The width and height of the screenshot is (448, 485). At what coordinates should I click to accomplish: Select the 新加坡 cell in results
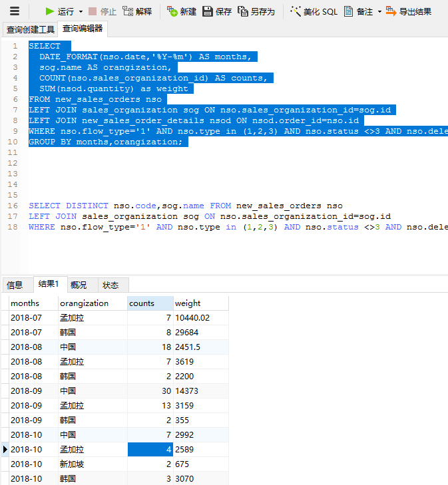(72, 464)
